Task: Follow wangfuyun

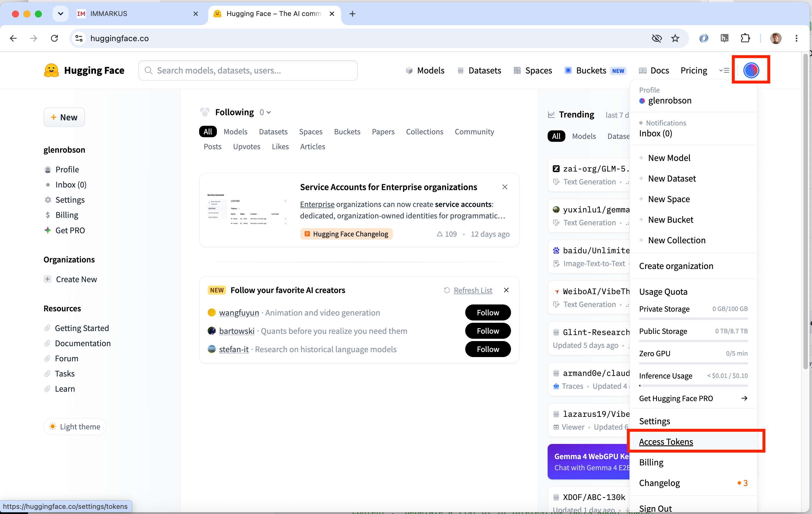Action: click(488, 312)
